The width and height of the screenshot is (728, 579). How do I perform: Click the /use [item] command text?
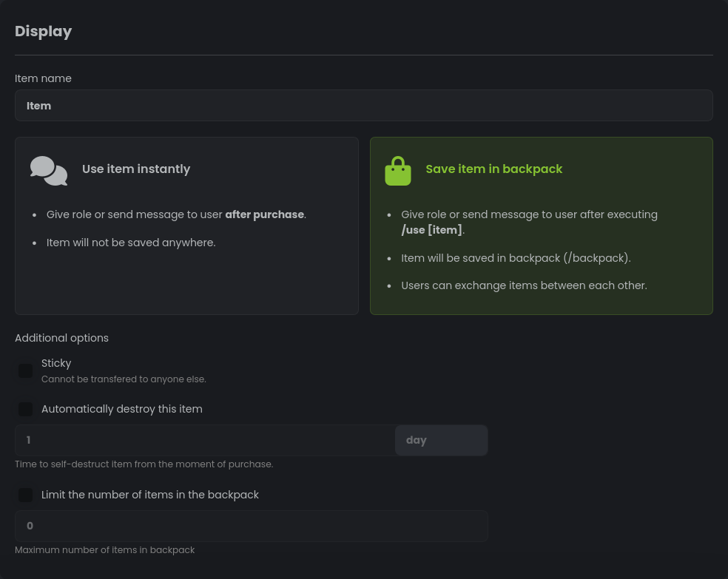[431, 230]
